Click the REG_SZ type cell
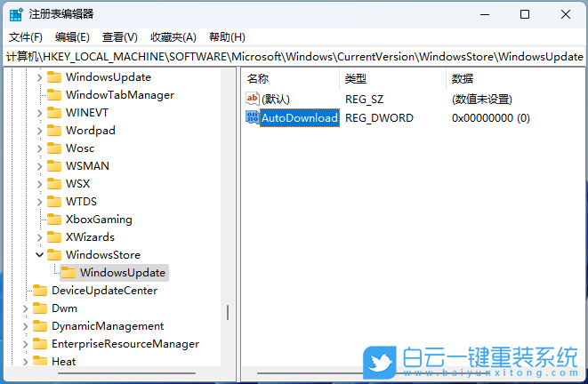This screenshot has height=384, width=588. [364, 100]
